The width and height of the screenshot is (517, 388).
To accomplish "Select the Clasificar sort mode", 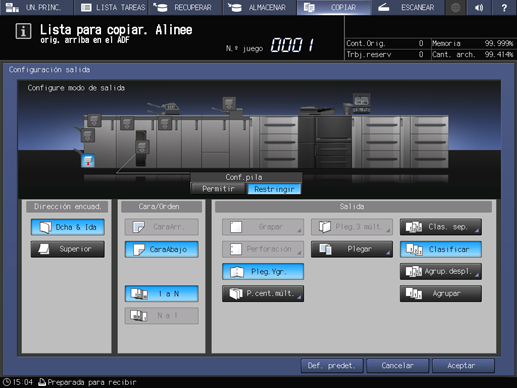I will pos(441,249).
